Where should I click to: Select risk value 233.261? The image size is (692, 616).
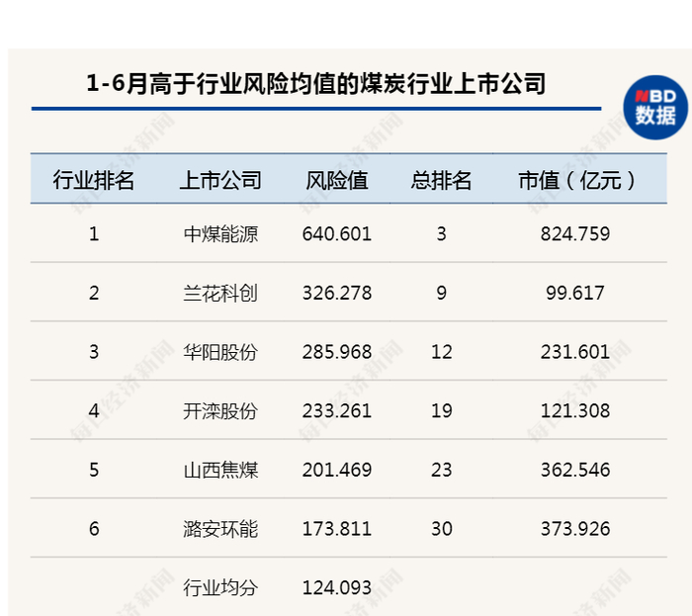point(337,411)
